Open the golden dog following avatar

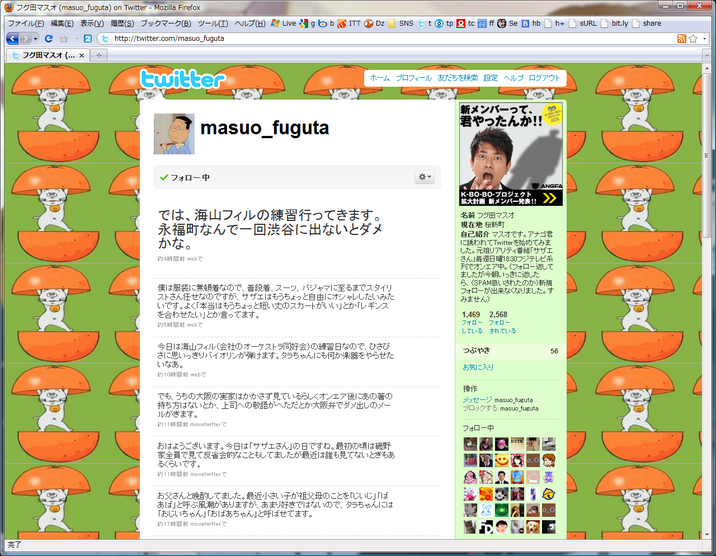pos(532,527)
